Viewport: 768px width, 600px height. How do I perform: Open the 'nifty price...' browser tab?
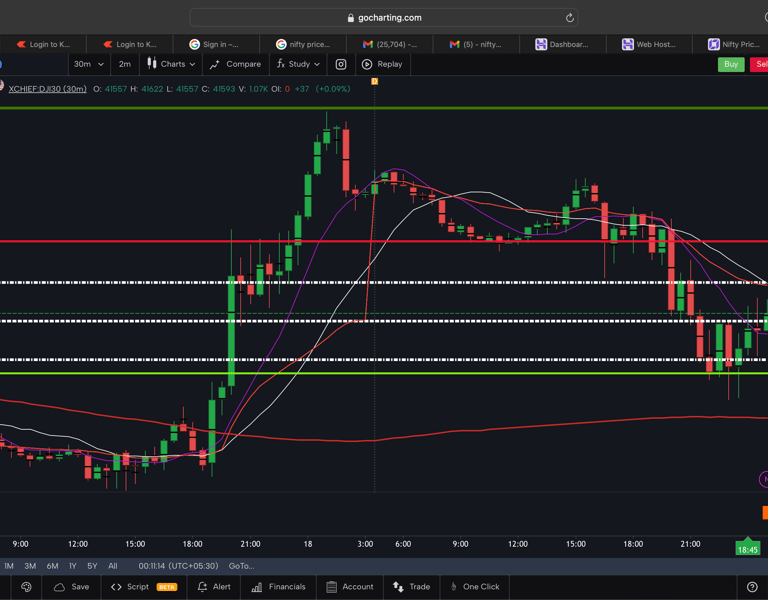tap(303, 44)
